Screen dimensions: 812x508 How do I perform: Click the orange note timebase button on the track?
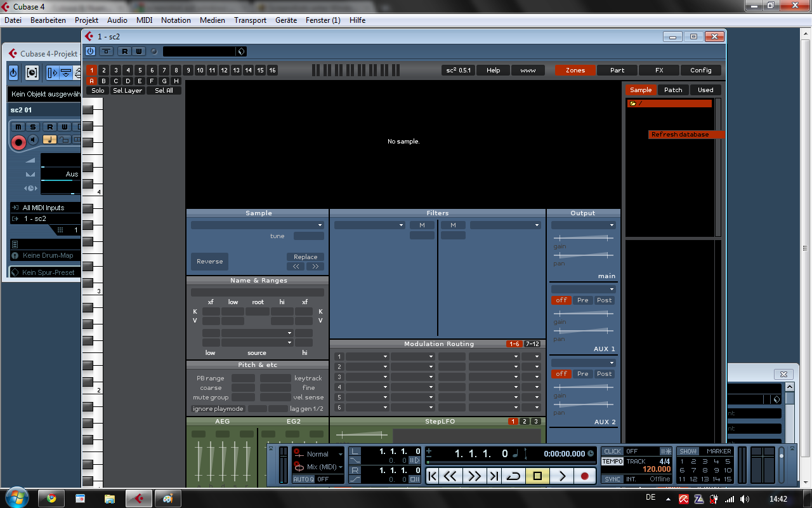pyautogui.click(x=49, y=139)
